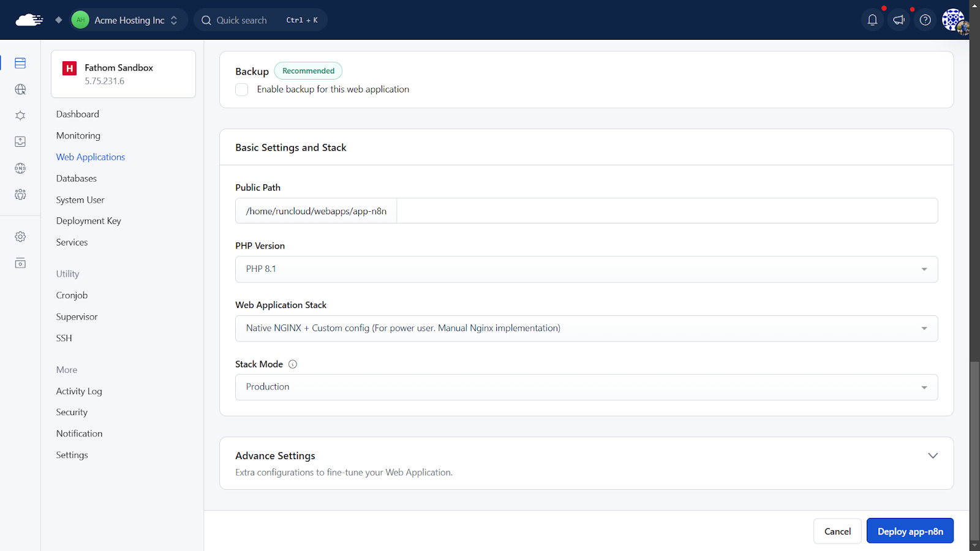Open the PHP Version dropdown
The height and width of the screenshot is (551, 980).
click(x=586, y=269)
